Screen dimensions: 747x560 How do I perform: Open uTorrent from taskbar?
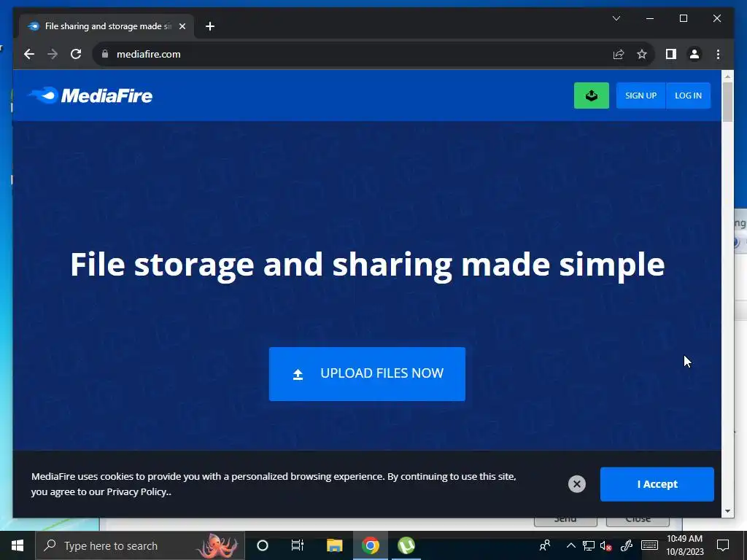(x=406, y=545)
